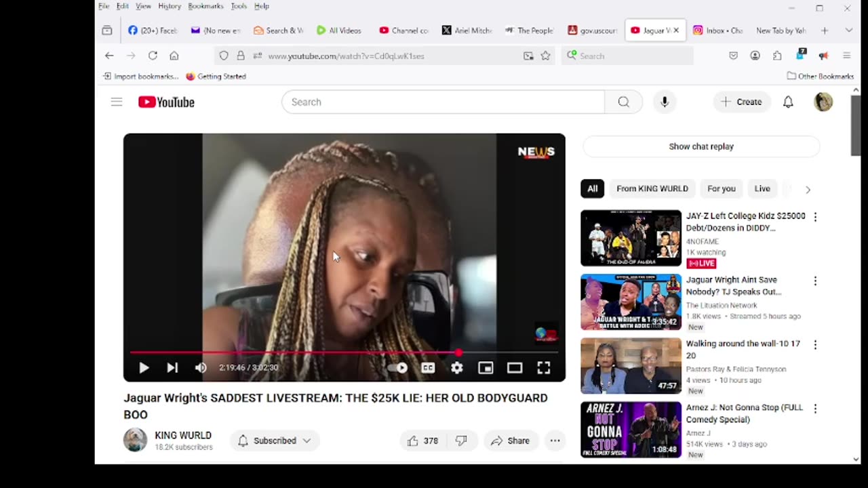Switch to All Videos browser tab

click(x=339, y=30)
